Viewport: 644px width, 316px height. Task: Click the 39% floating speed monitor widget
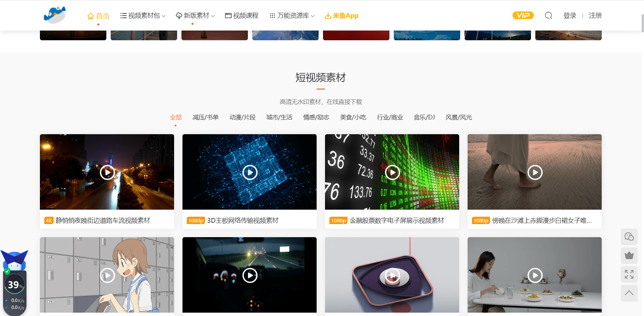15,285
